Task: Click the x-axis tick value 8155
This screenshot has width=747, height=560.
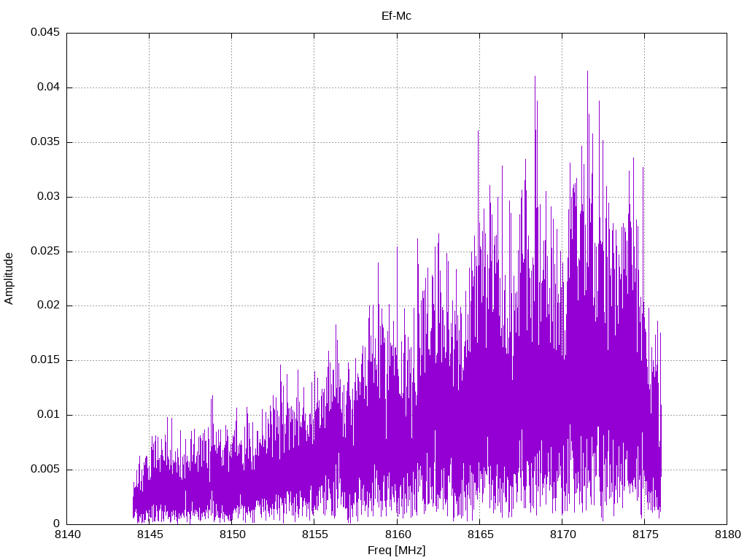Action: point(315,534)
